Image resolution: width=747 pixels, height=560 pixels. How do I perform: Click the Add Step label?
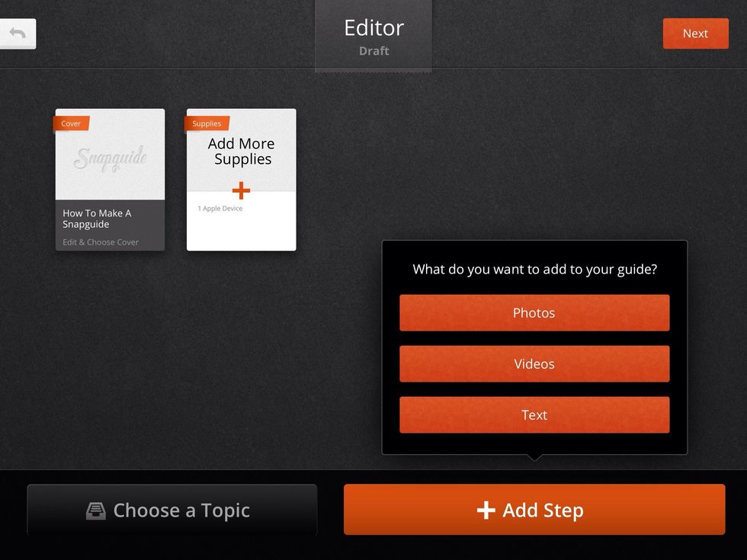543,510
